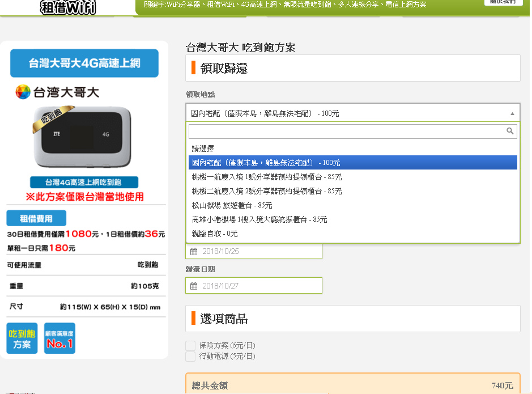Select 高雄小港機場 1樓入境大廳 option

tap(353, 219)
